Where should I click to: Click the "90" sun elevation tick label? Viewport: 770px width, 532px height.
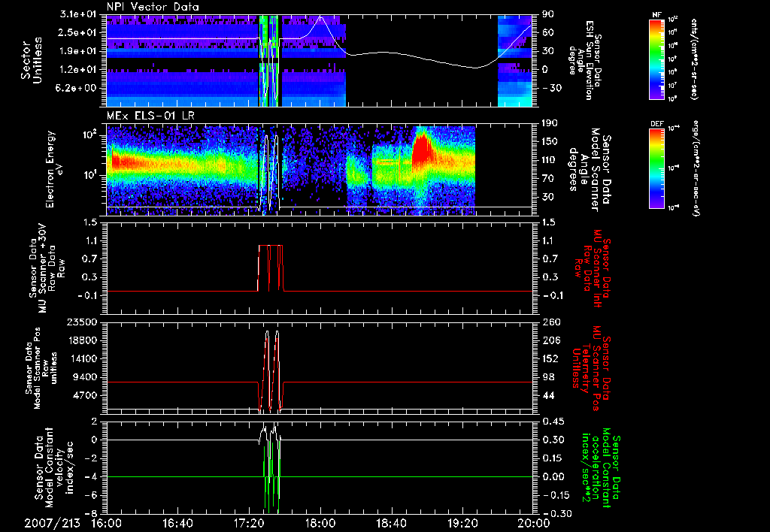pyautogui.click(x=547, y=14)
